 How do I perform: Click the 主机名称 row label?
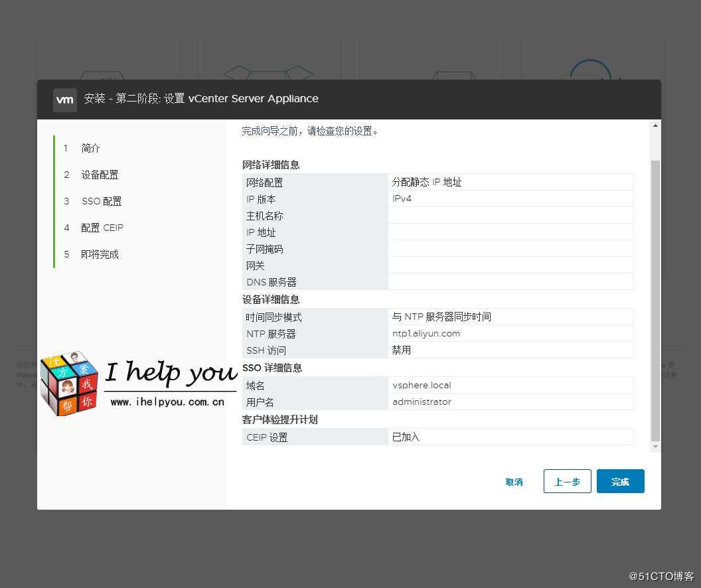point(265,216)
